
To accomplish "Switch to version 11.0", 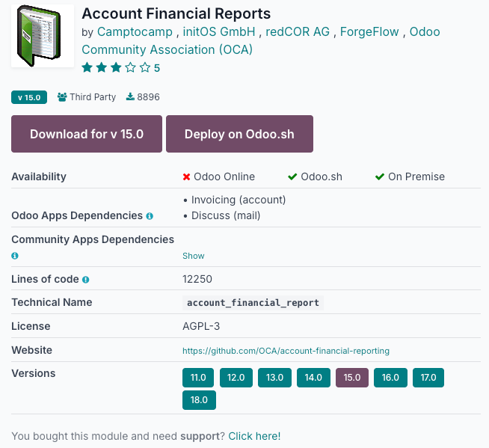I will pos(198,378).
